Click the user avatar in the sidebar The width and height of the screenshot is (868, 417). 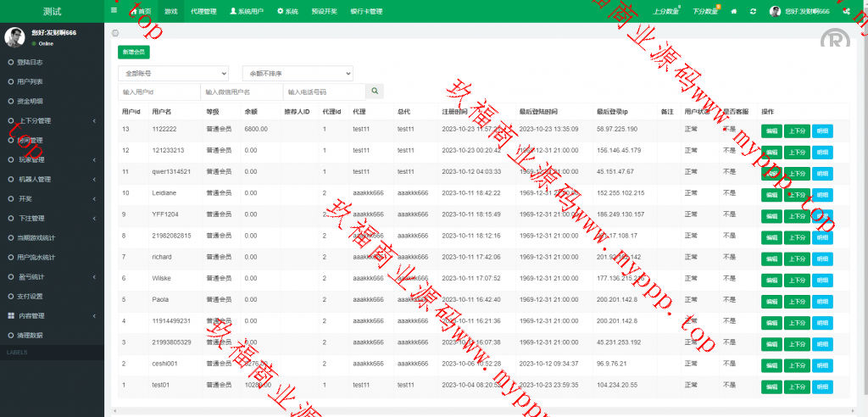(x=14, y=36)
